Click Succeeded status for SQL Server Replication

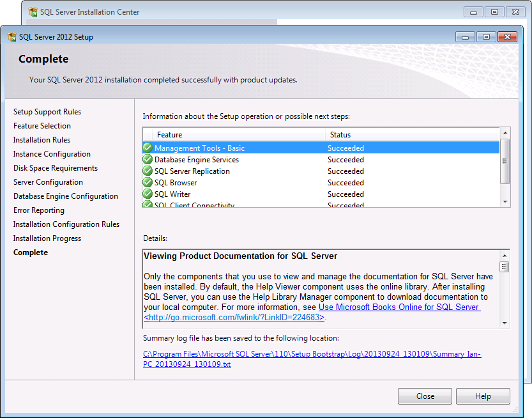346,171
